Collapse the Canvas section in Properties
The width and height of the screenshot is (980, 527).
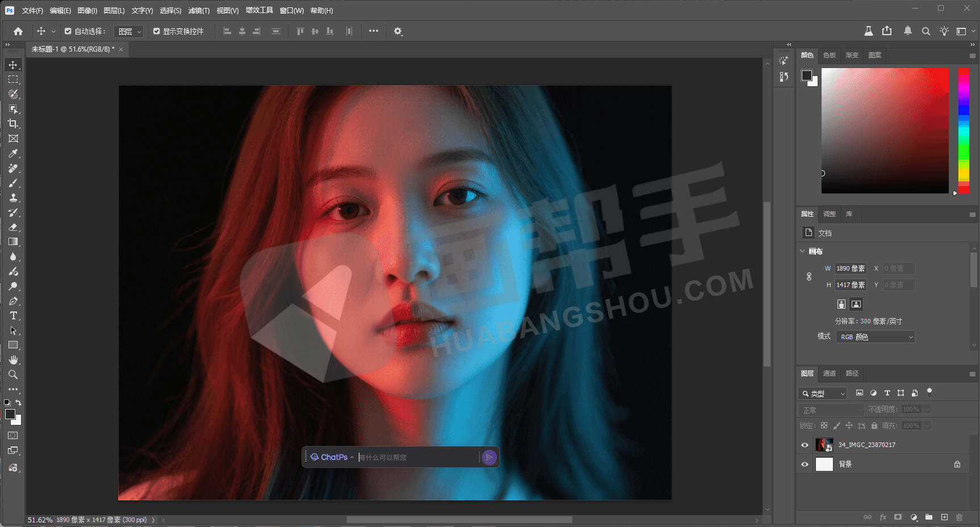coord(802,251)
